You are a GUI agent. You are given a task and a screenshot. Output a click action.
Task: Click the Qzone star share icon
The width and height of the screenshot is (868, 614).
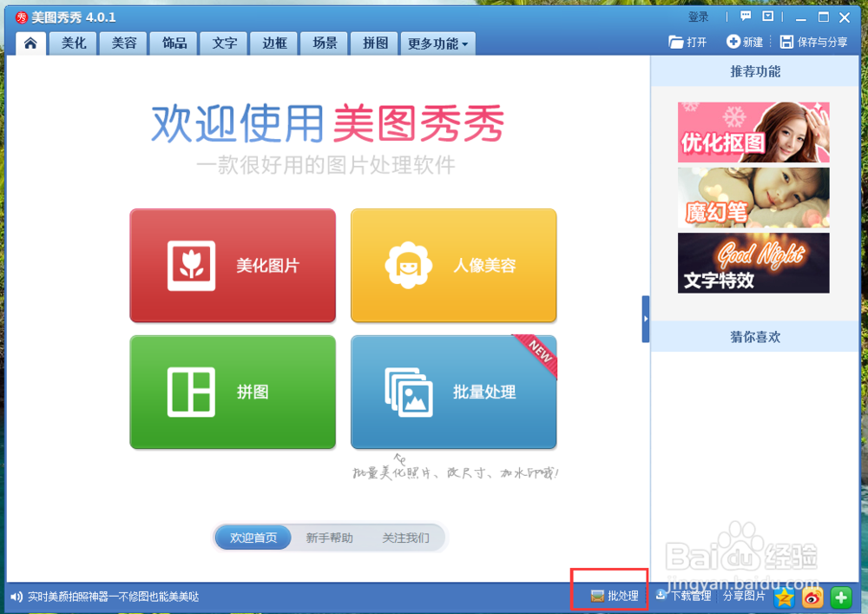click(785, 597)
